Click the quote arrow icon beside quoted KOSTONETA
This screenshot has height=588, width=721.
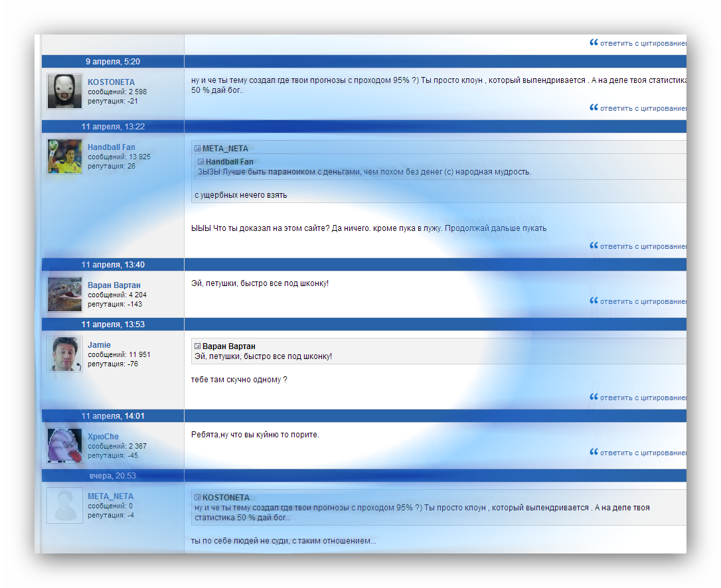point(197,498)
